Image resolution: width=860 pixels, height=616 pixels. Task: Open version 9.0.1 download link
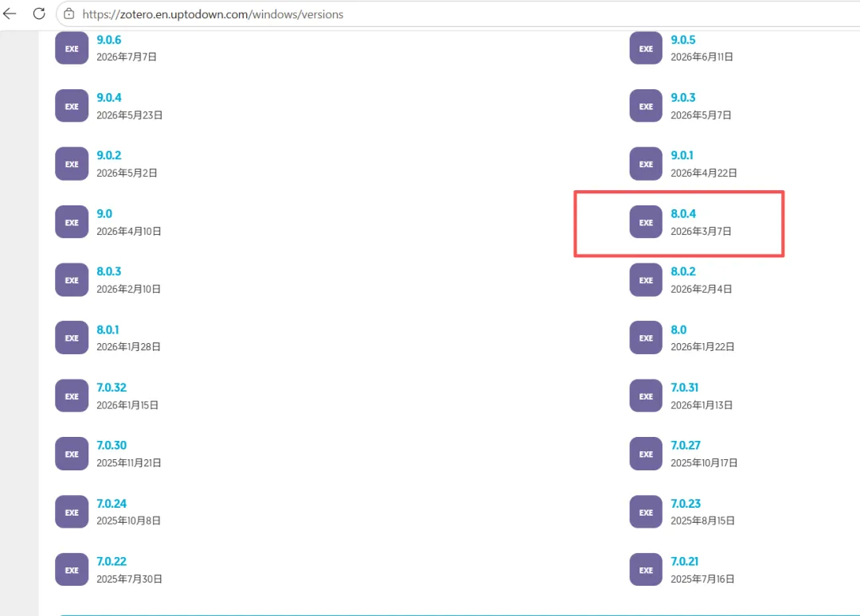tap(682, 155)
